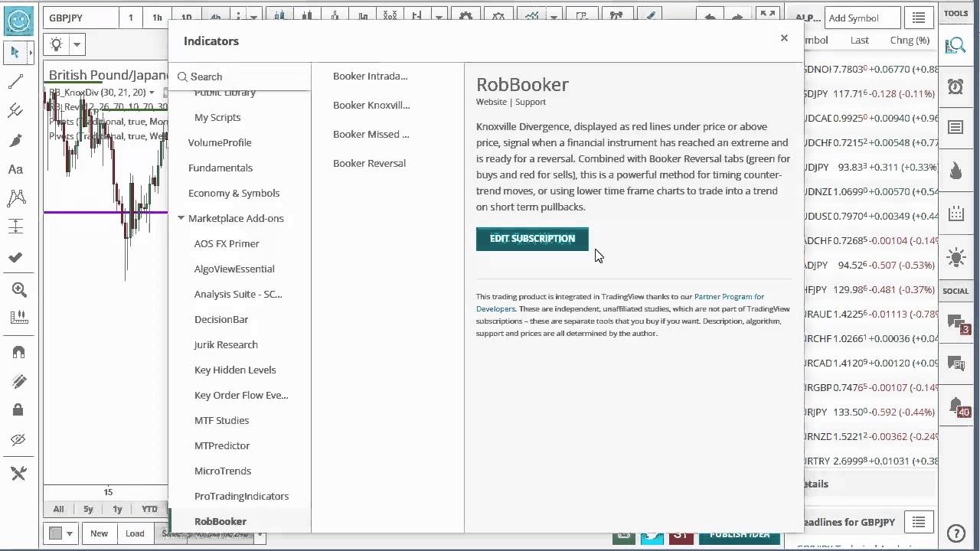
Task: Select the measure ruler tool
Action: pos(18,317)
